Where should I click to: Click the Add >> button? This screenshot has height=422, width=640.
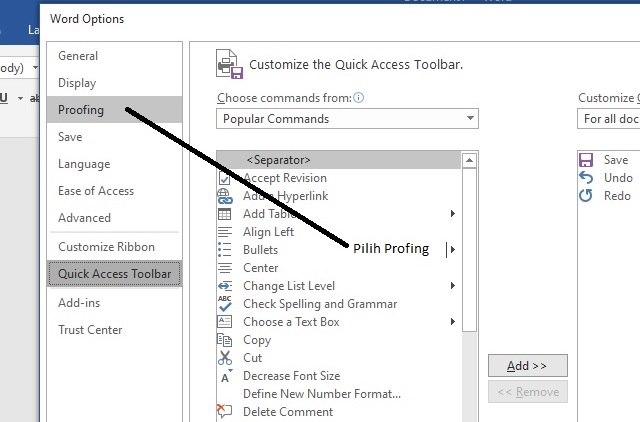(528, 366)
